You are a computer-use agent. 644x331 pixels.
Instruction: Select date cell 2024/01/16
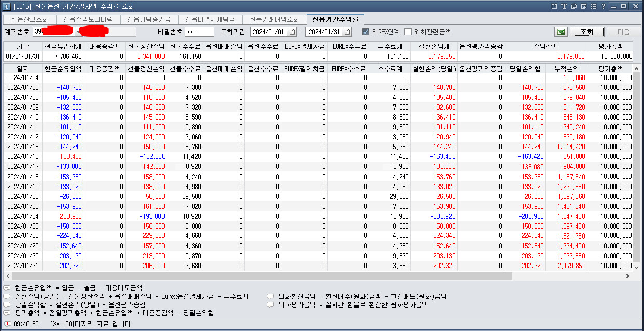[x=23, y=156]
